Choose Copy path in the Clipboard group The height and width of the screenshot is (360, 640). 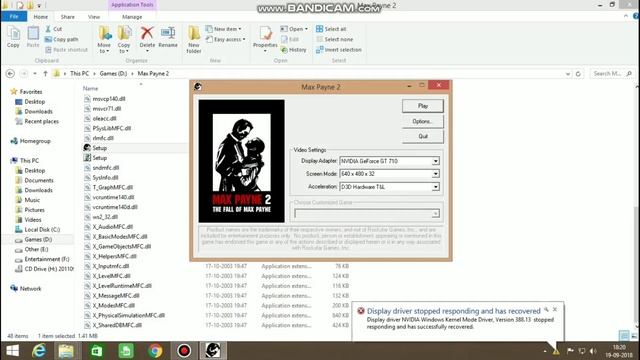61,39
